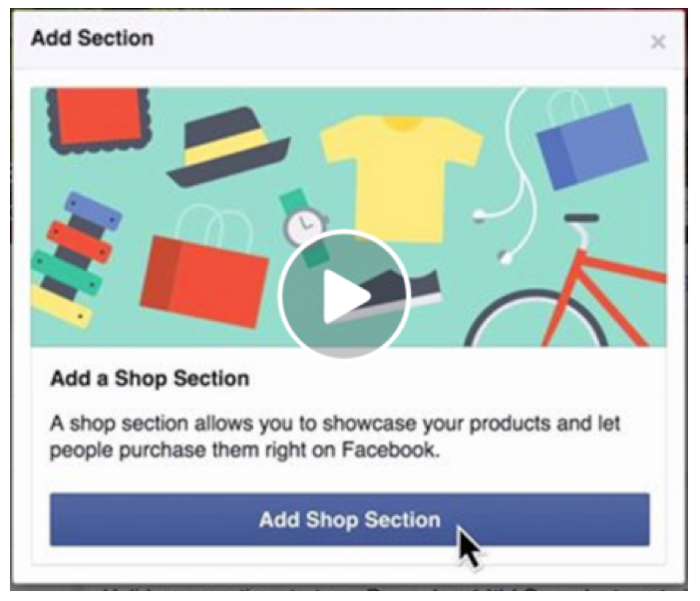Click the Add a Shop Section heading

click(x=150, y=379)
